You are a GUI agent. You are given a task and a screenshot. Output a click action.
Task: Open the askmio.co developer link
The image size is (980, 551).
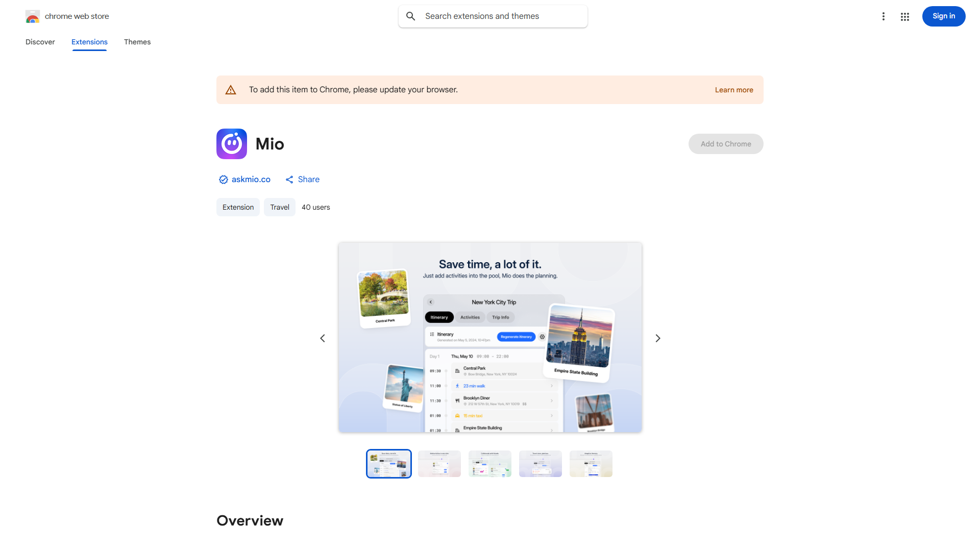[x=251, y=180]
